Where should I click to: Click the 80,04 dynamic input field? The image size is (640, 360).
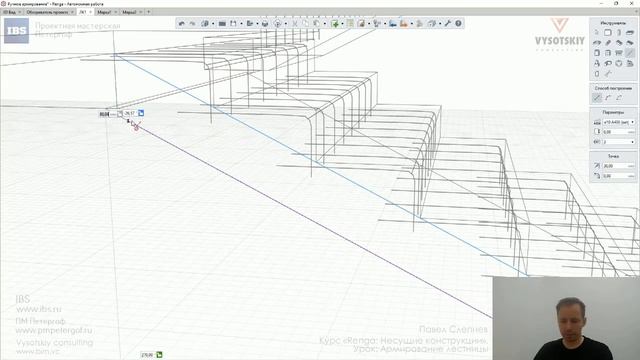(107, 114)
